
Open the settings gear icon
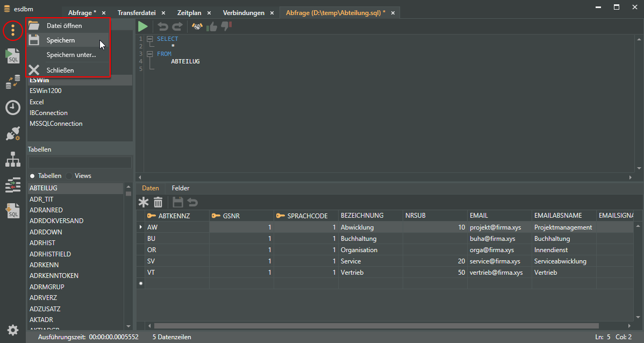tap(13, 330)
